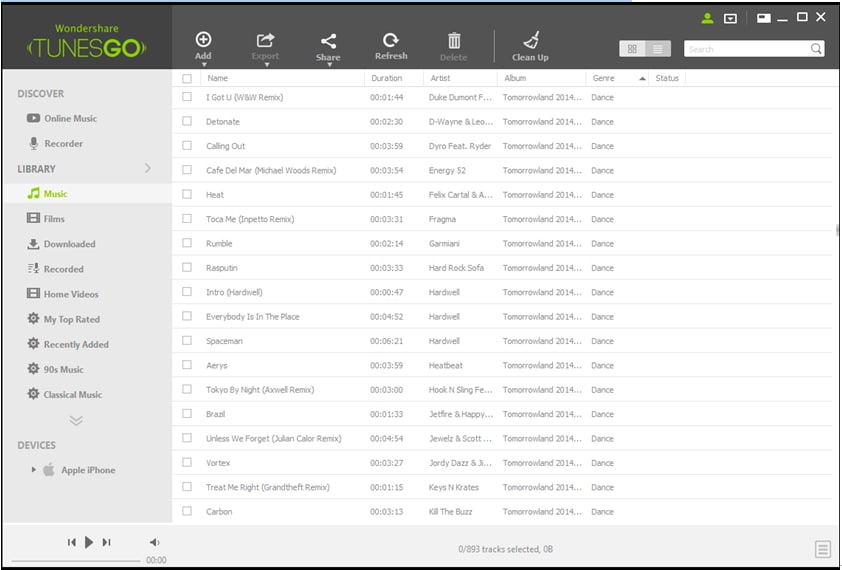Switch to list view layout
Image resolution: width=842 pixels, height=570 pixels.
point(658,49)
